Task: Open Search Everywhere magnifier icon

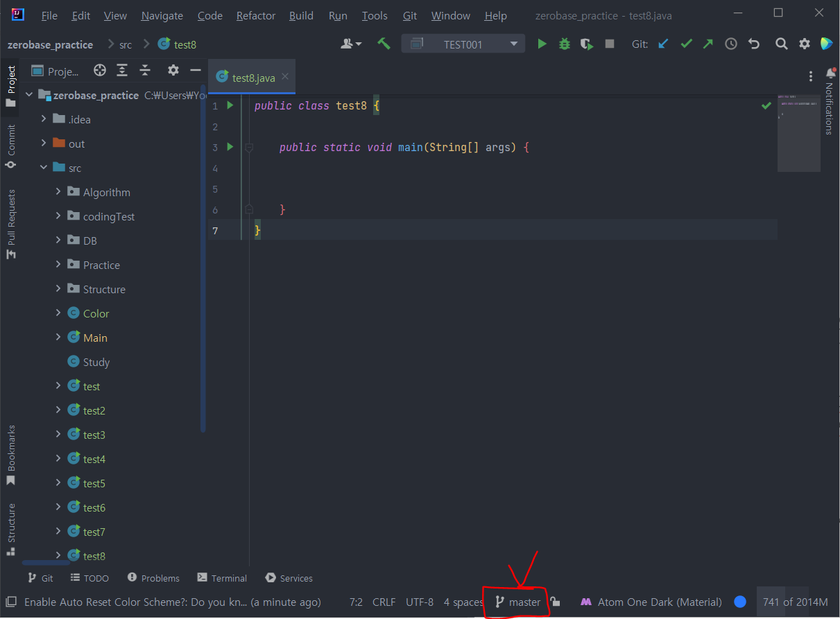Action: click(781, 43)
